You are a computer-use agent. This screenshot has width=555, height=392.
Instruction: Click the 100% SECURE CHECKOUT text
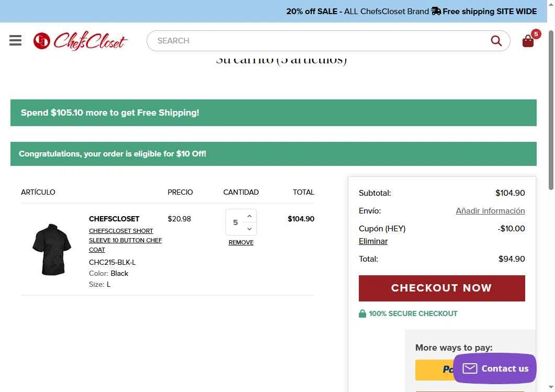pyautogui.click(x=413, y=313)
